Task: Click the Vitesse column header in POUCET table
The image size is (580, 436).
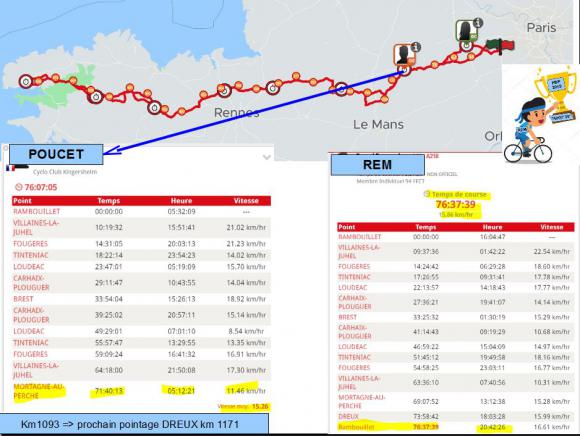Action: coord(246,201)
